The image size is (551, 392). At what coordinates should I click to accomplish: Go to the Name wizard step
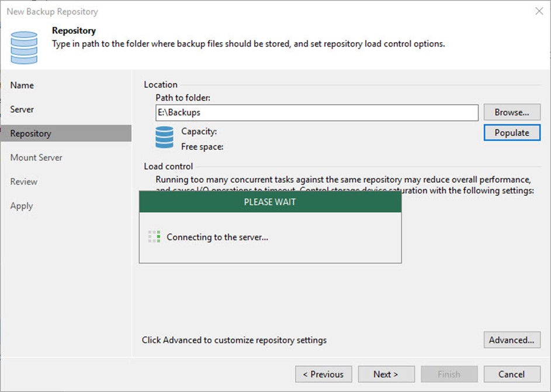(x=22, y=85)
